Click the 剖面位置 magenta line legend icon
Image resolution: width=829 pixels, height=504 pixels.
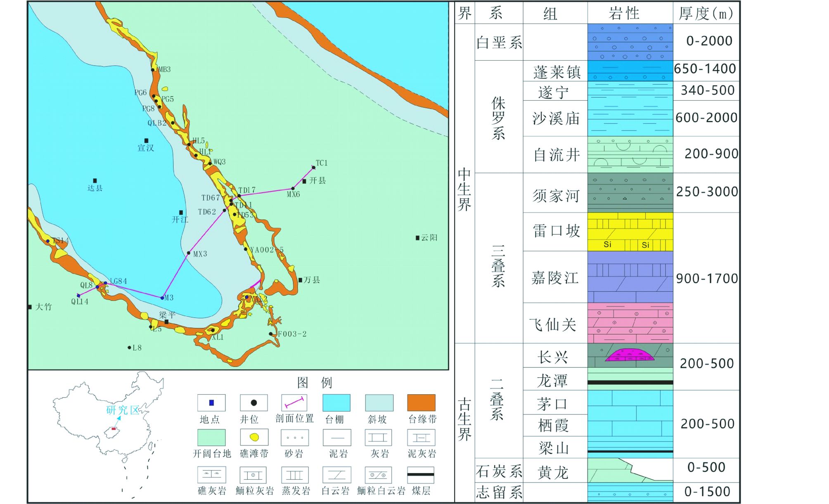pos(294,402)
